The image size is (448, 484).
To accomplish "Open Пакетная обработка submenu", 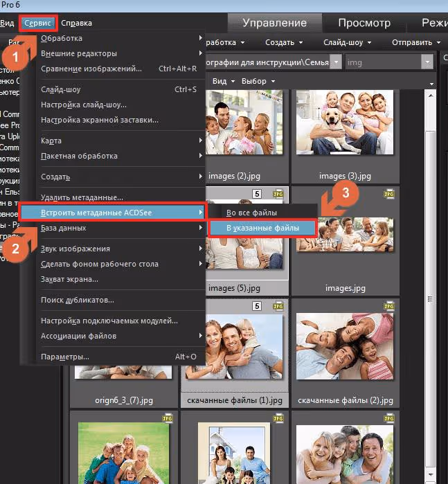I will 122,156.
